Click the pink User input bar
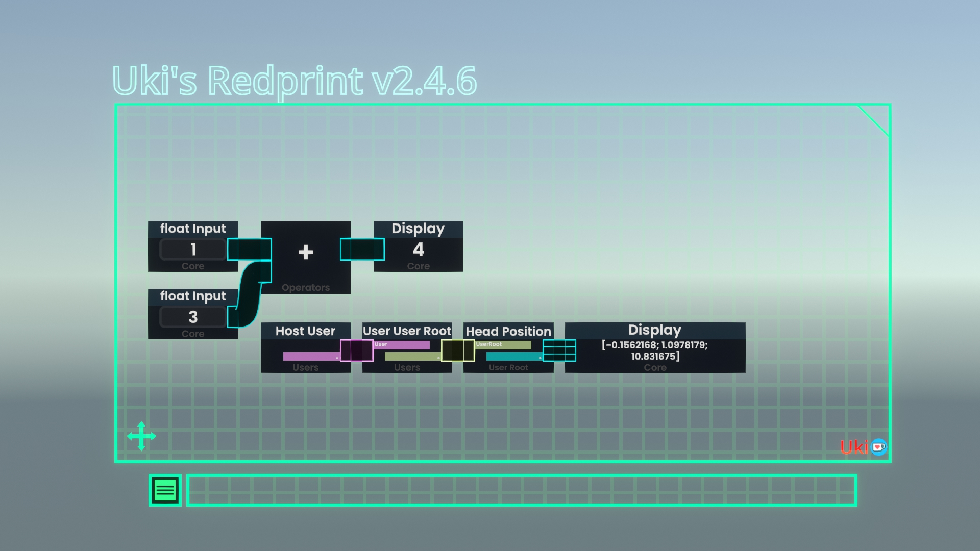Viewport: 980px width, 551px height. [x=402, y=345]
